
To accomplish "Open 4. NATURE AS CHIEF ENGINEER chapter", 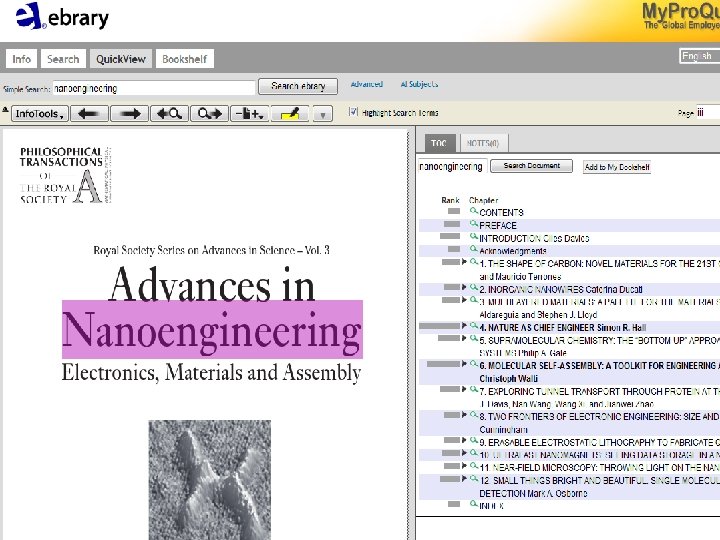I will tap(563, 327).
